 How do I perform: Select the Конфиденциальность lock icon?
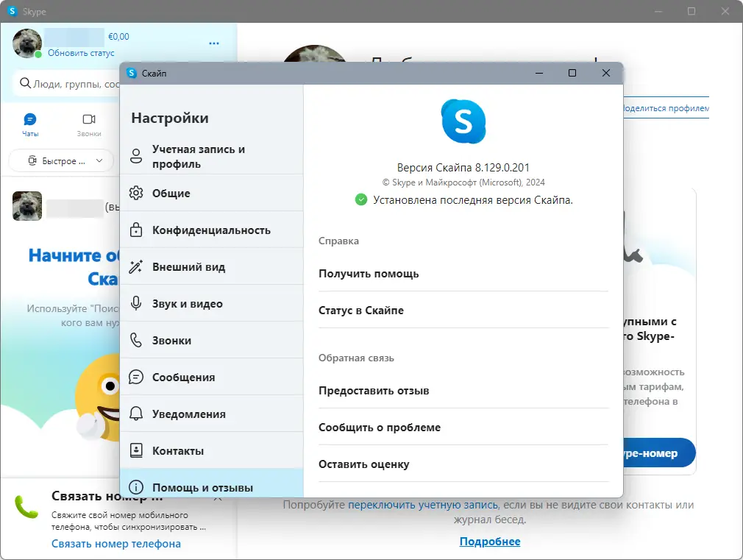136,230
